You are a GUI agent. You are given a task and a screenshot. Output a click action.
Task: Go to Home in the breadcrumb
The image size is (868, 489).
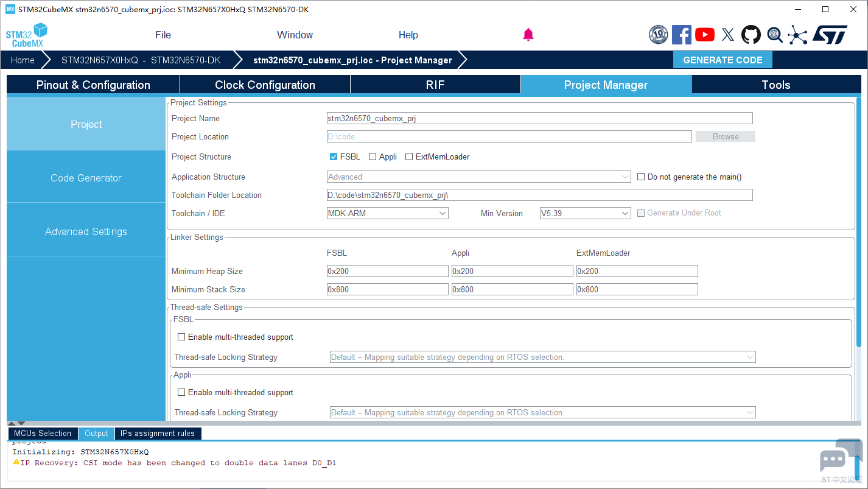[23, 60]
